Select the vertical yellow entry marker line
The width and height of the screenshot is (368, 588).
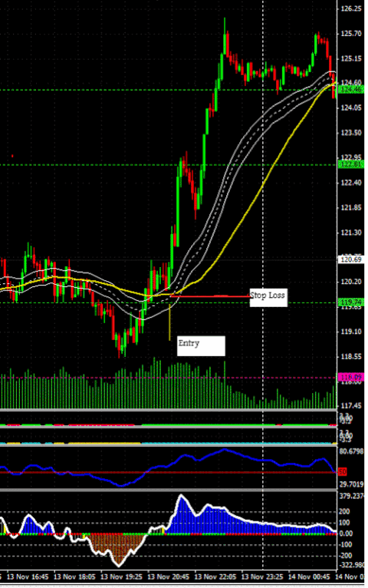click(169, 322)
